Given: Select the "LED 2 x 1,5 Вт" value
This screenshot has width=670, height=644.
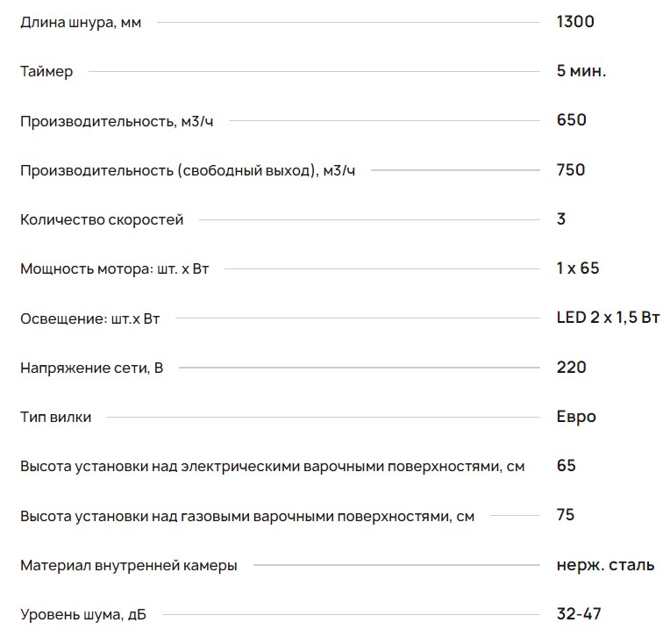Looking at the screenshot, I should point(609,318).
